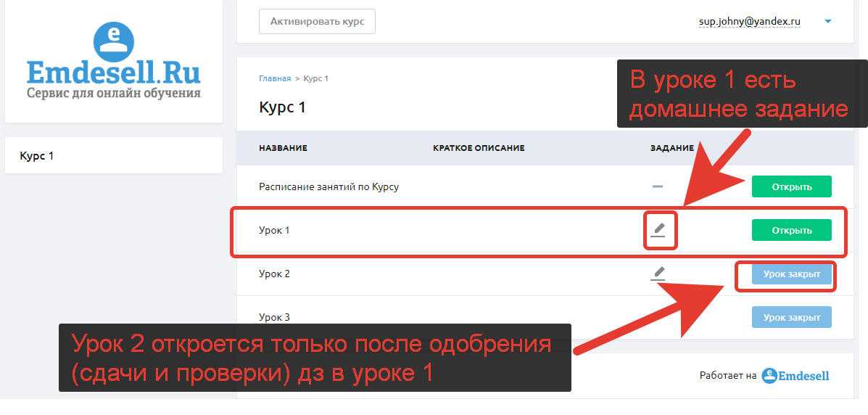Click the dash in Расписание task column
The image size is (868, 415).
click(658, 186)
